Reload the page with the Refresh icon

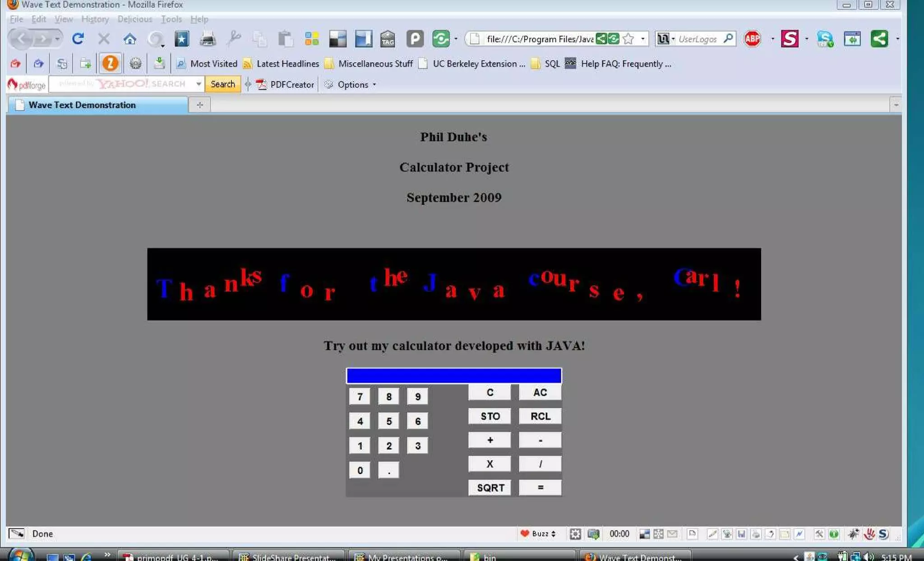[78, 39]
